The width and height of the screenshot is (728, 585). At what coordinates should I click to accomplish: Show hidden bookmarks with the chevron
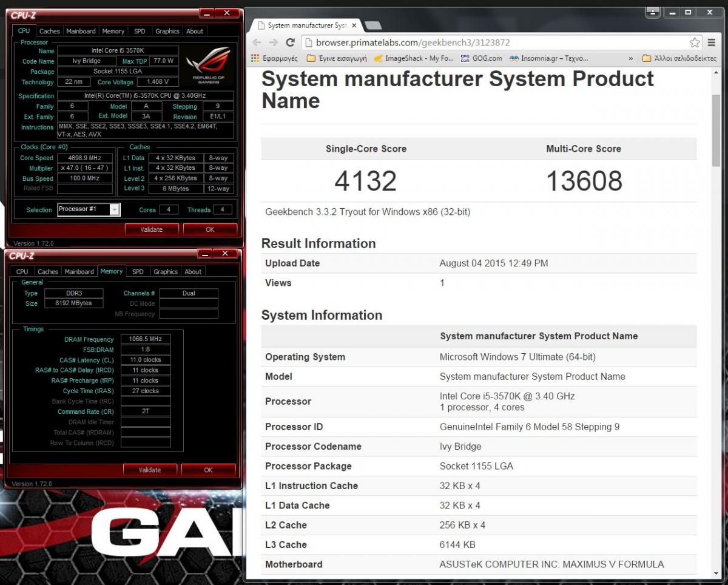pyautogui.click(x=630, y=58)
